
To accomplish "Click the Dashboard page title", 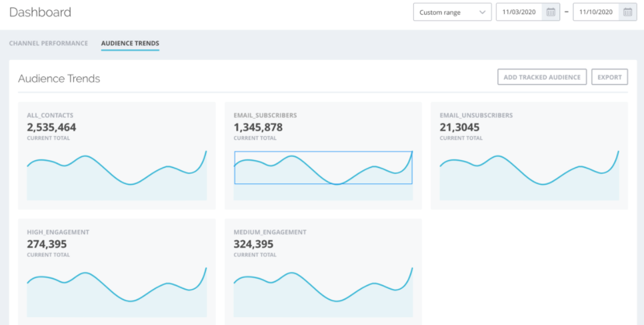I will click(x=40, y=12).
